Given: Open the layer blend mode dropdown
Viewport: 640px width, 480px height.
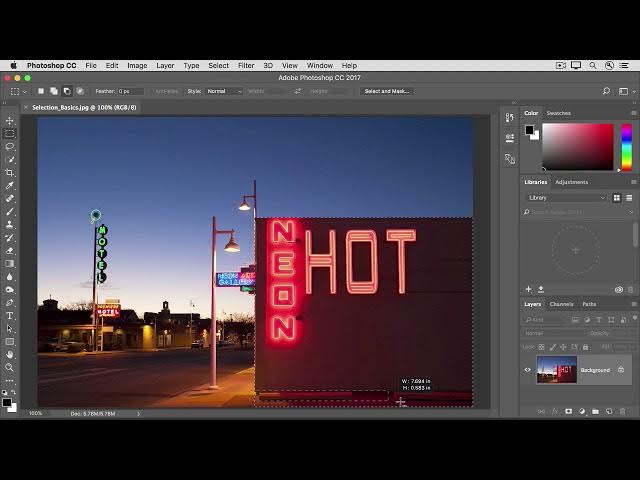Looking at the screenshot, I should pyautogui.click(x=551, y=333).
